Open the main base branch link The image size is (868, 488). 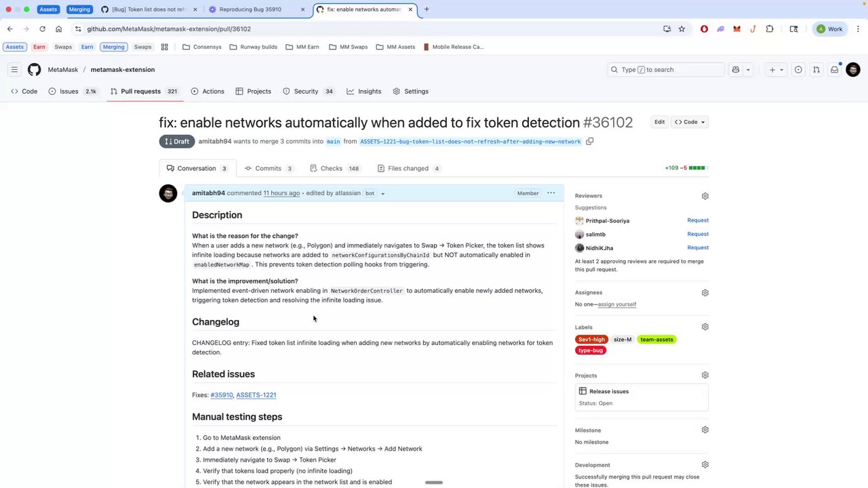pos(333,142)
